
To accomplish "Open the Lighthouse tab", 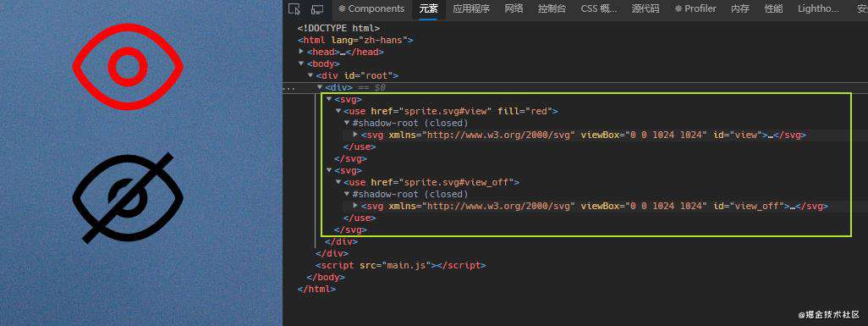I will pos(818,8).
